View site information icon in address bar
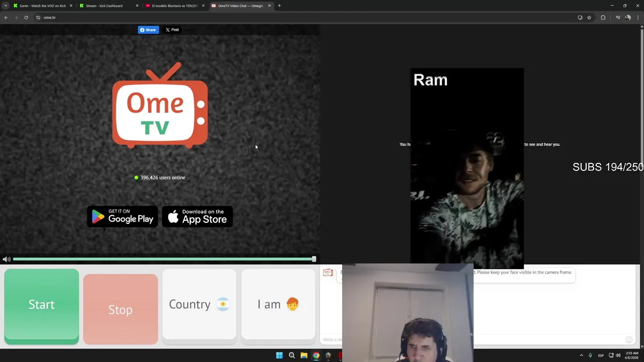The width and height of the screenshot is (644, 362). pyautogui.click(x=38, y=18)
